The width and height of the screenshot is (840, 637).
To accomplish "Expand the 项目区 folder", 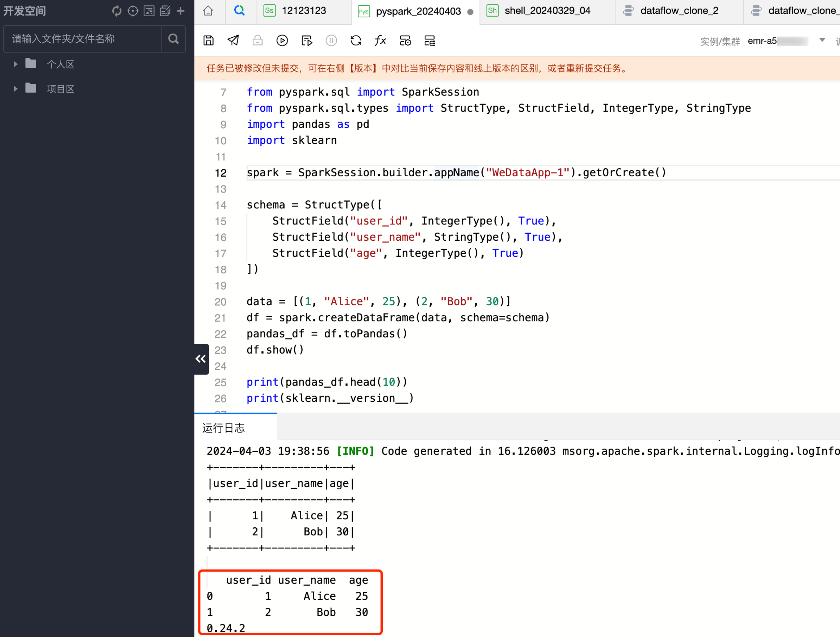I will click(16, 89).
